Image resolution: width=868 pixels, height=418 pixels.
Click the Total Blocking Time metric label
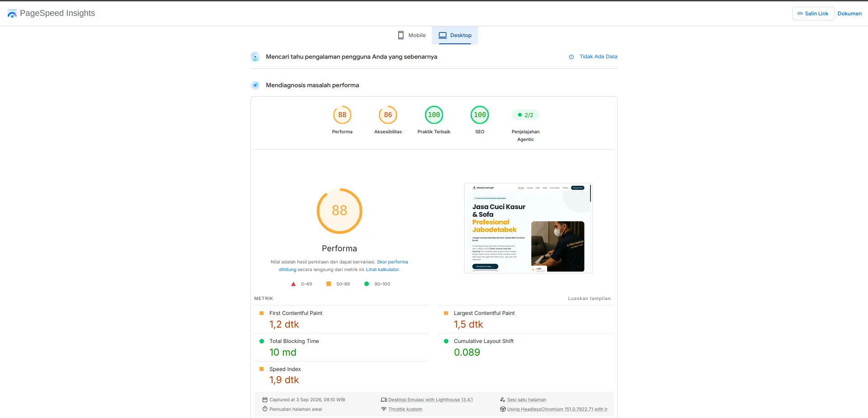294,341
